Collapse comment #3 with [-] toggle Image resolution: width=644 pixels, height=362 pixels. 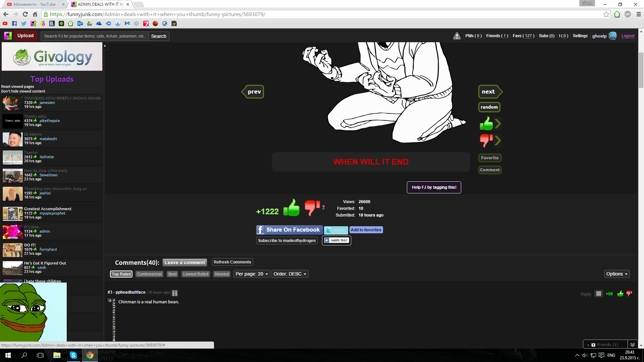pyautogui.click(x=175, y=293)
